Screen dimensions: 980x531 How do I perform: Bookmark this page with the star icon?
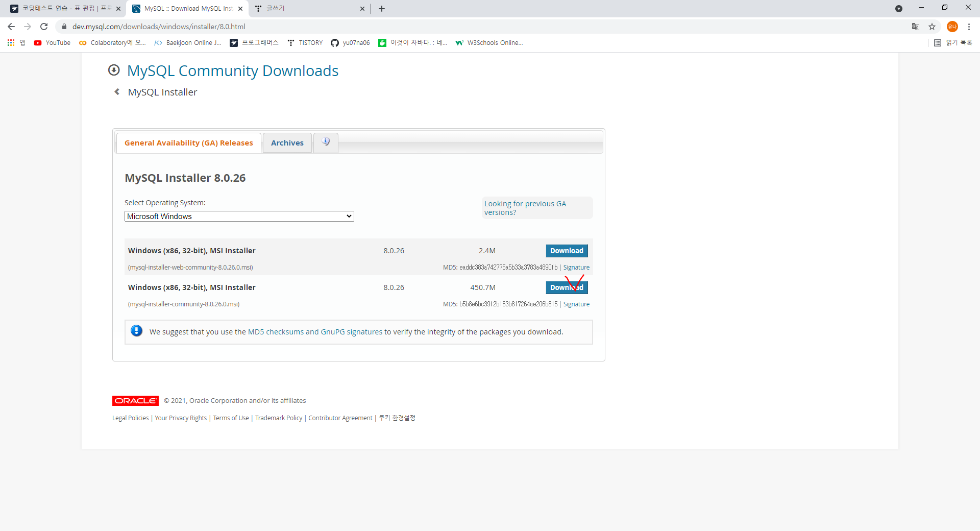click(x=932, y=27)
